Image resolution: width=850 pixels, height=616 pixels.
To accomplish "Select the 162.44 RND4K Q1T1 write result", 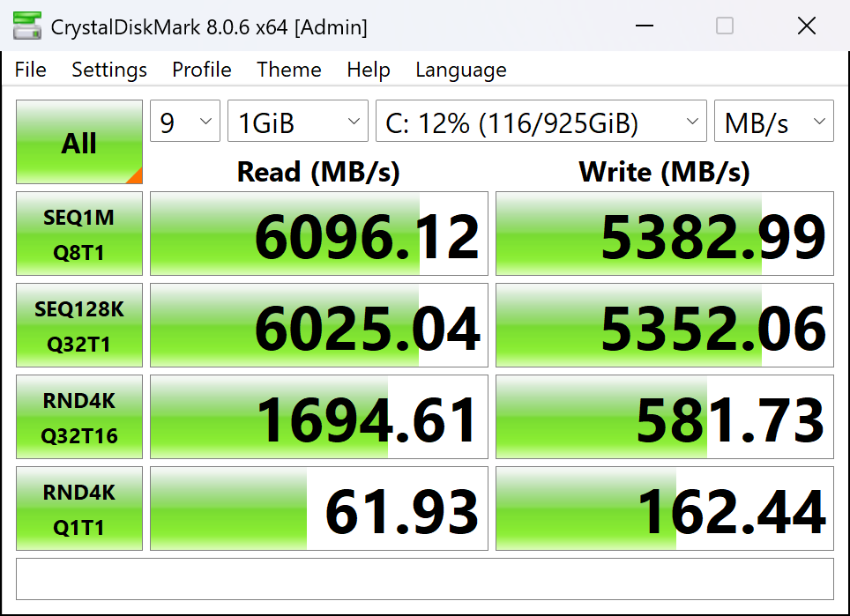I will point(665,508).
